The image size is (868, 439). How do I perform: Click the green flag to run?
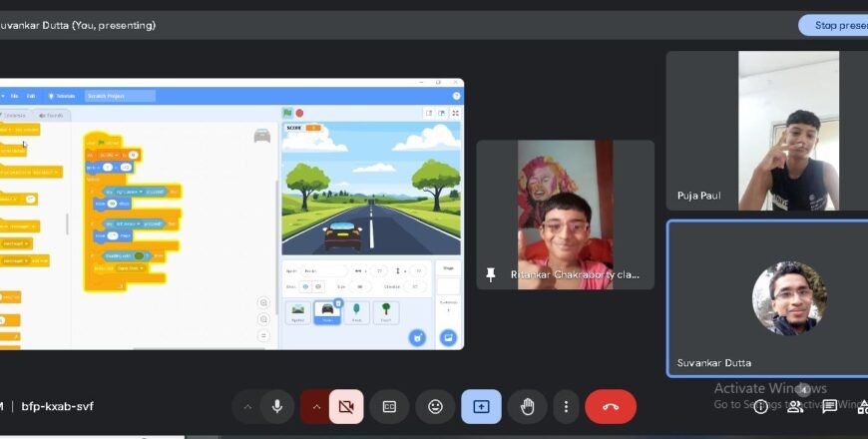point(287,113)
